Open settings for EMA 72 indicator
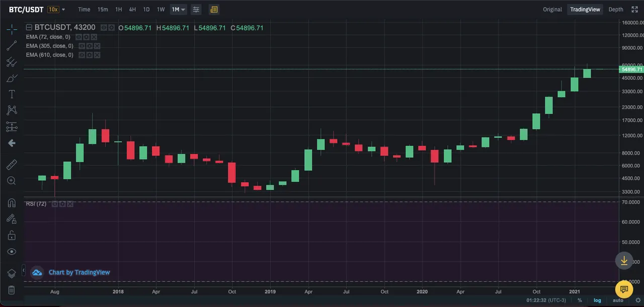Viewport: 644px width, 307px height. click(86, 37)
